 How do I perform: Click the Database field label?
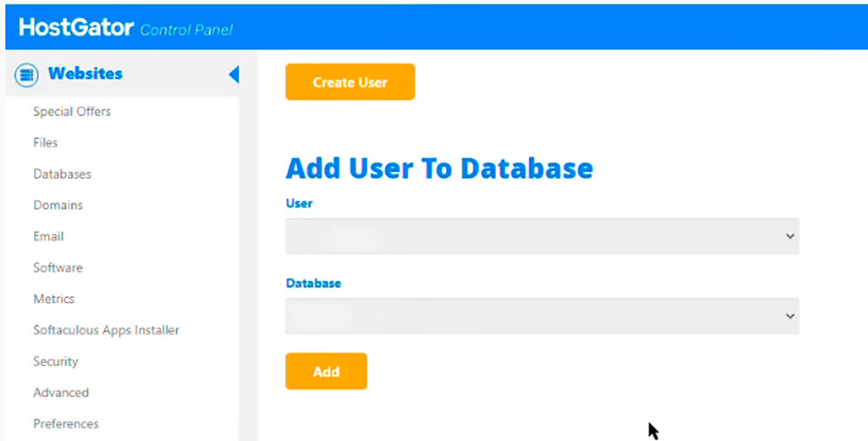(313, 283)
